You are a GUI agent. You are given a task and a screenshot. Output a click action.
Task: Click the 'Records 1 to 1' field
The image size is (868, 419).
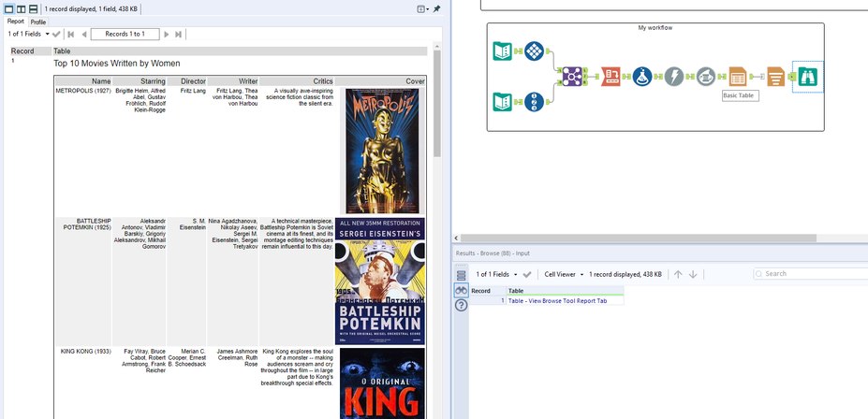[x=125, y=35]
